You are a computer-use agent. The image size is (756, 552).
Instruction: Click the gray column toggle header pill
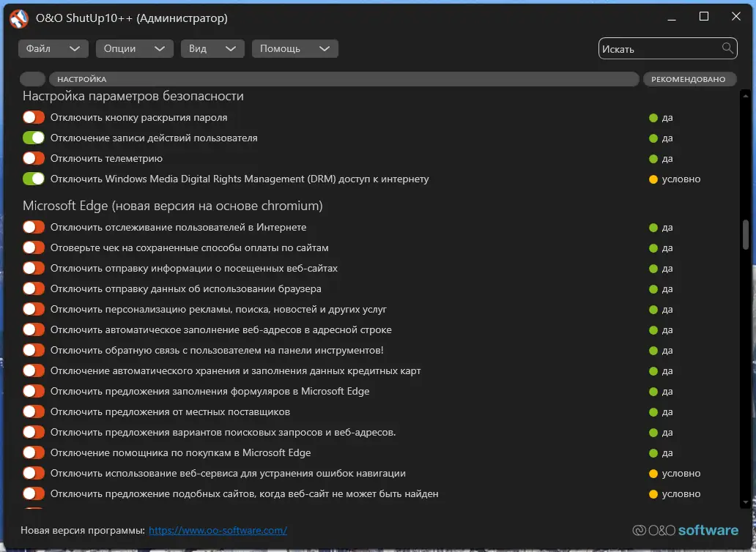(33, 79)
